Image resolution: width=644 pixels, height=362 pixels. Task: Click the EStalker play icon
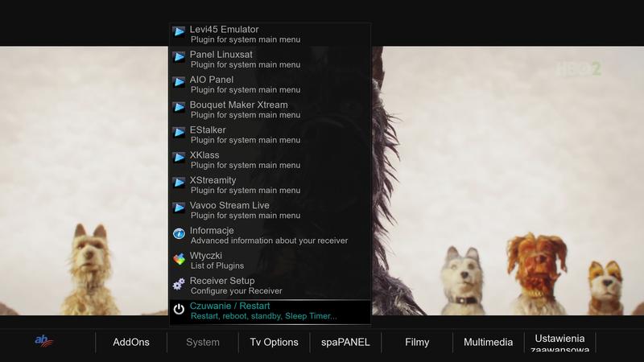click(179, 132)
